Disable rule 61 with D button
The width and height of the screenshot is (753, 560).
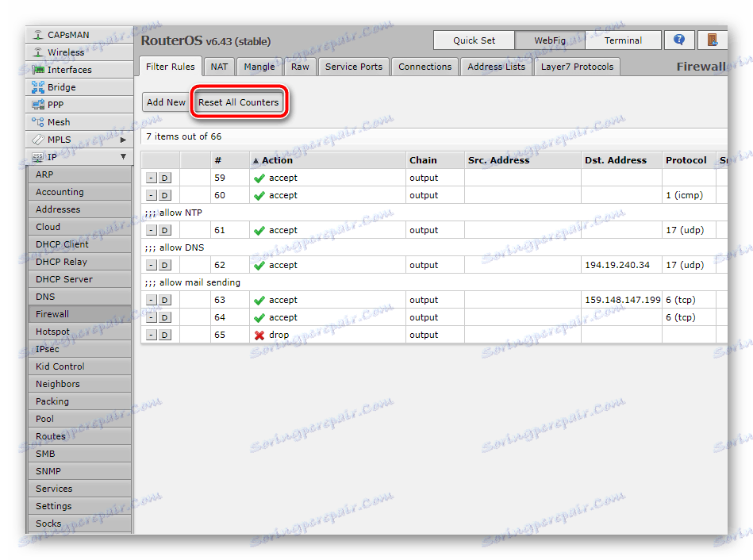[164, 231]
